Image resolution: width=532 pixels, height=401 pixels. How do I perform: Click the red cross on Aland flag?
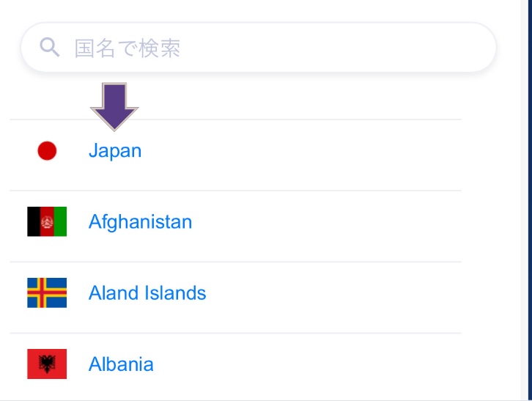click(x=41, y=293)
